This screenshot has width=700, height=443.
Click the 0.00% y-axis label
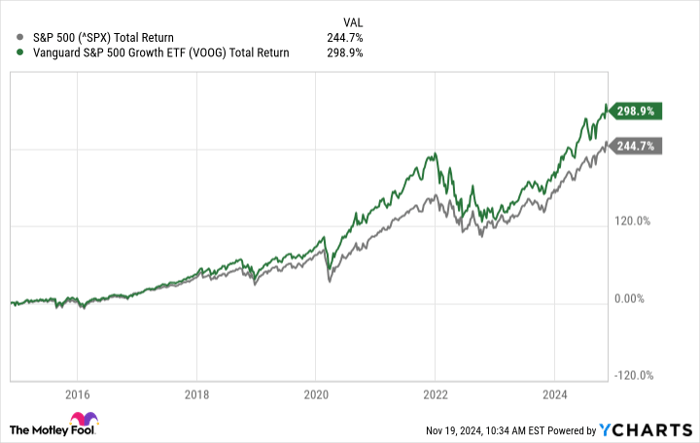[x=632, y=299]
